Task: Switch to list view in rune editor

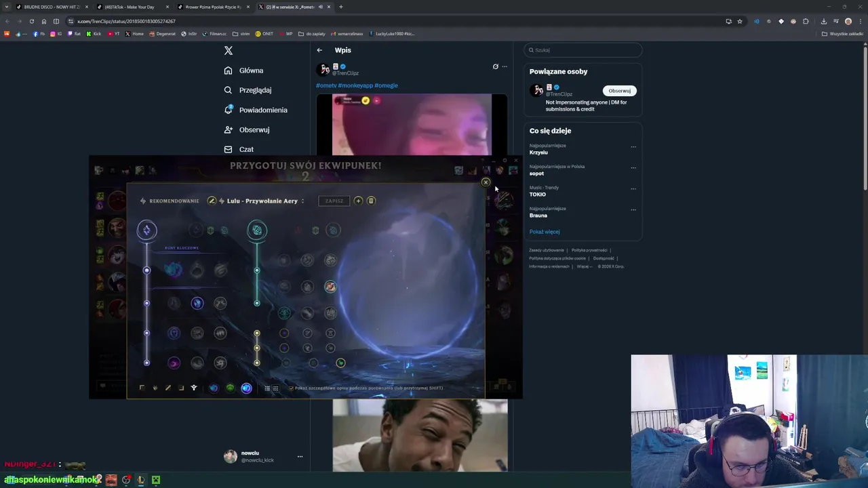Action: [x=267, y=388]
